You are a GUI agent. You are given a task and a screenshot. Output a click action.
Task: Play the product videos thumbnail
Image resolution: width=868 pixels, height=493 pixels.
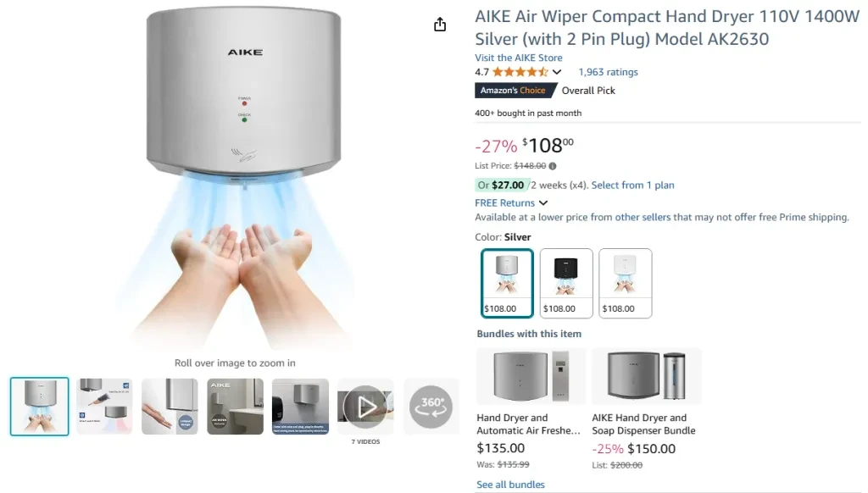pos(365,407)
